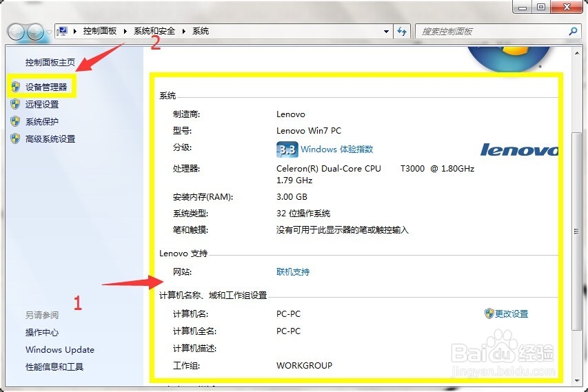588x392 pixels.
Task: Open address bar history dropdown arrow
Action: coord(386,32)
